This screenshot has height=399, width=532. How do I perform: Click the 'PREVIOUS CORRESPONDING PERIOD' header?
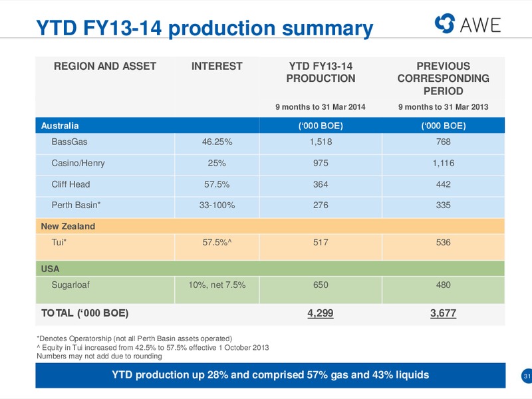pyautogui.click(x=443, y=78)
